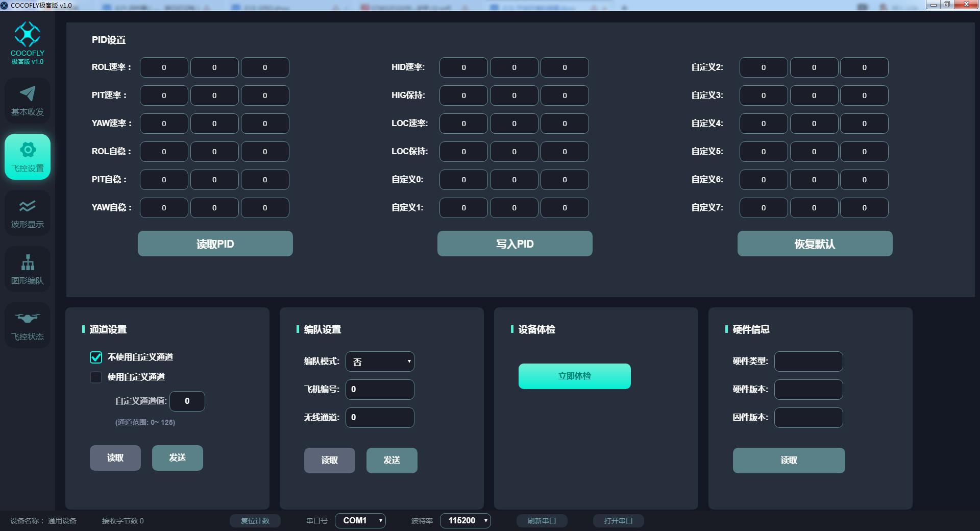980x531 pixels.
Task: Click first 自定义2 value field
Action: pyautogui.click(x=764, y=67)
